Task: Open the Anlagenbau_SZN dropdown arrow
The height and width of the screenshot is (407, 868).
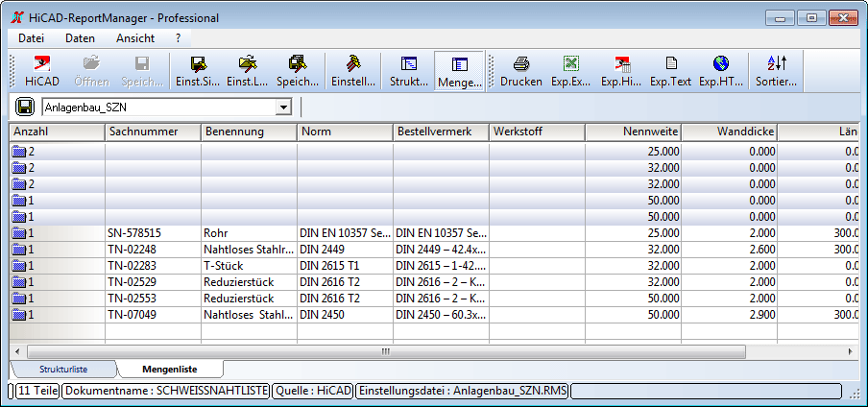Action: click(x=283, y=107)
